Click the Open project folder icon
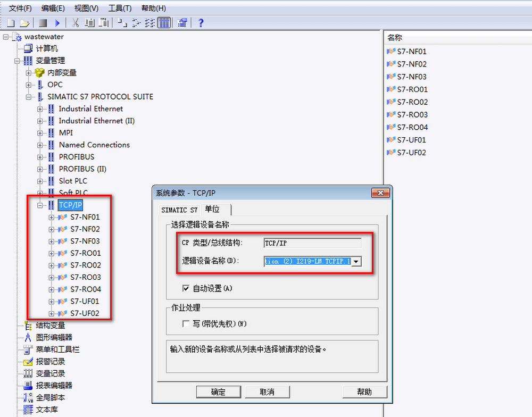Screen dimensions: 532x417 coord(24,23)
